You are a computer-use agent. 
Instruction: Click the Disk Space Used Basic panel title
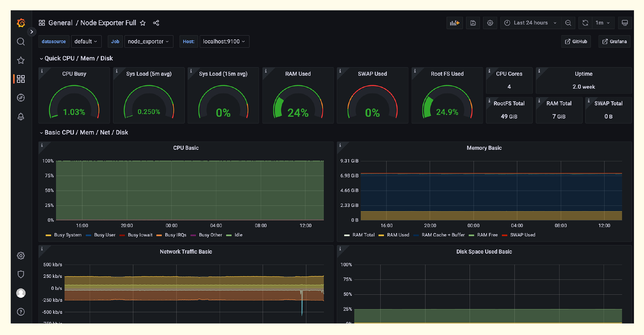[484, 252]
